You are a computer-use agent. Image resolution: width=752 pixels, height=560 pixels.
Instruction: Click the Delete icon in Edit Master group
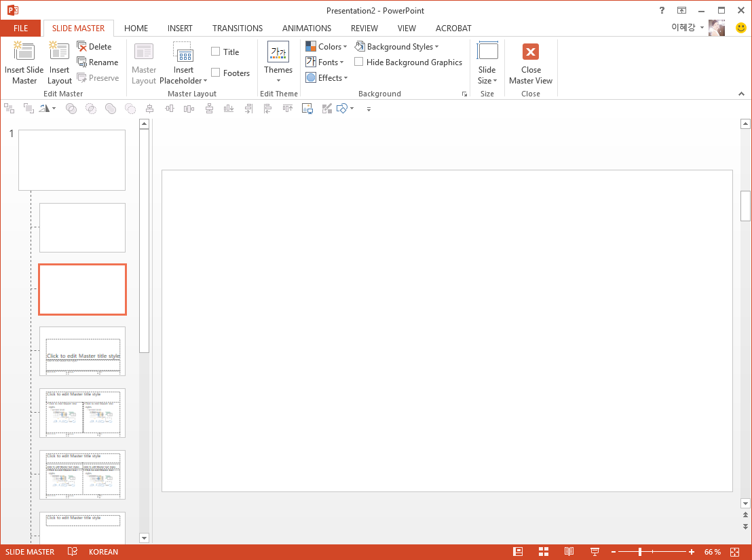pos(97,46)
